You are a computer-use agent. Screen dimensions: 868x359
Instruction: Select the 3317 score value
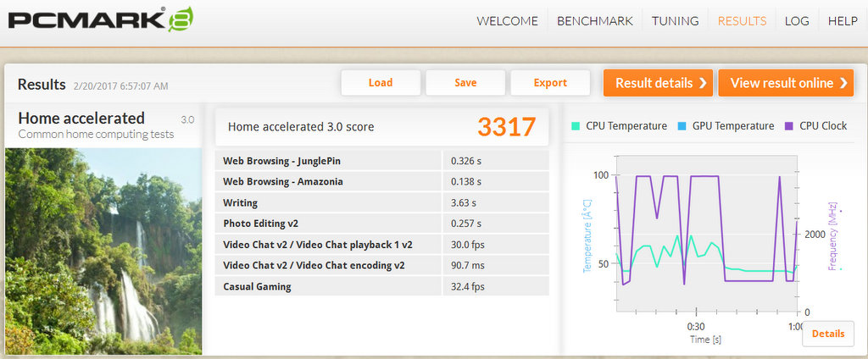click(x=507, y=127)
